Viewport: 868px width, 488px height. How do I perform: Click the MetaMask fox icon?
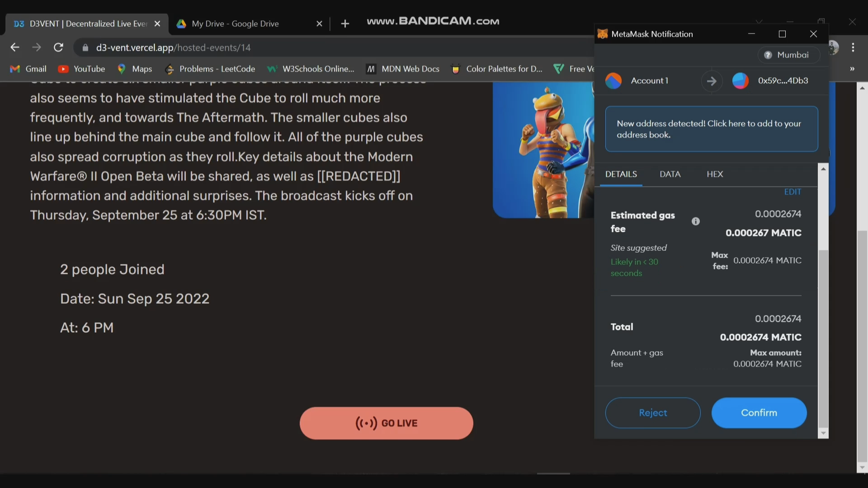click(603, 34)
